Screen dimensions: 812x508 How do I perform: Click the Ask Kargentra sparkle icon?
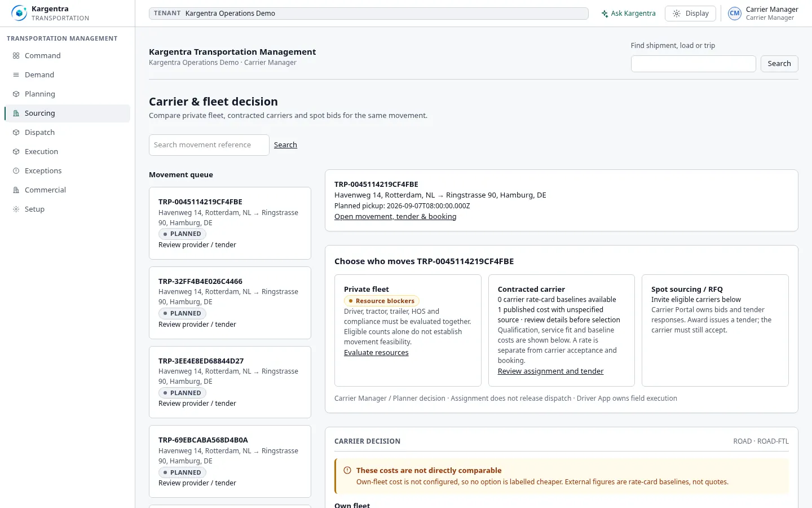click(x=604, y=14)
